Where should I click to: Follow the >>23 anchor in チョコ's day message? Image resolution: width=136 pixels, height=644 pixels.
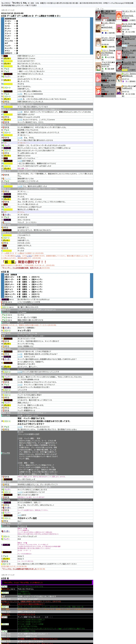pyautogui.click(x=20, y=385)
